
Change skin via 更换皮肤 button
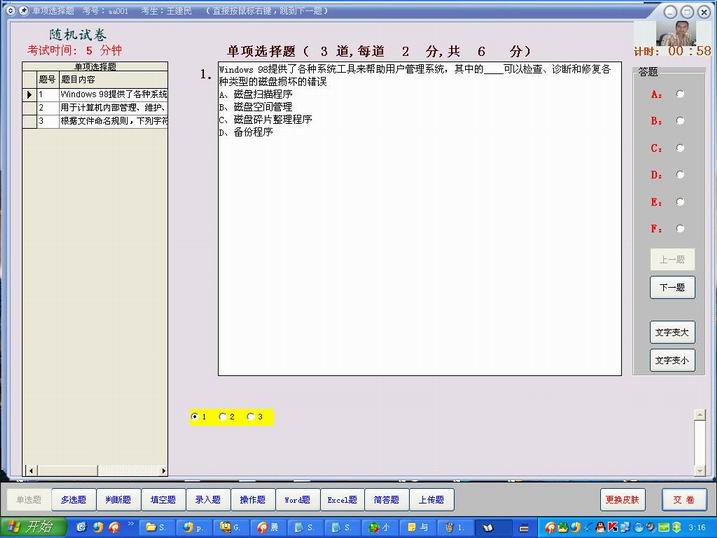pos(622,500)
